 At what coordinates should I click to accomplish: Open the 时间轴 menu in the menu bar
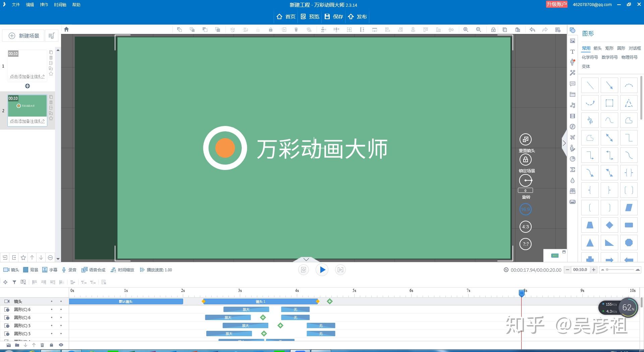click(60, 5)
